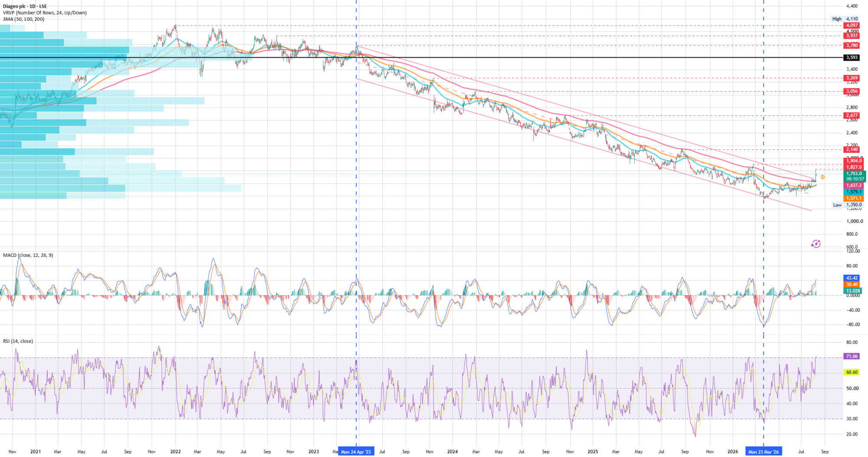Click the 1,904.0 red price label
Viewport: 868px width, 457px height.
point(854,161)
